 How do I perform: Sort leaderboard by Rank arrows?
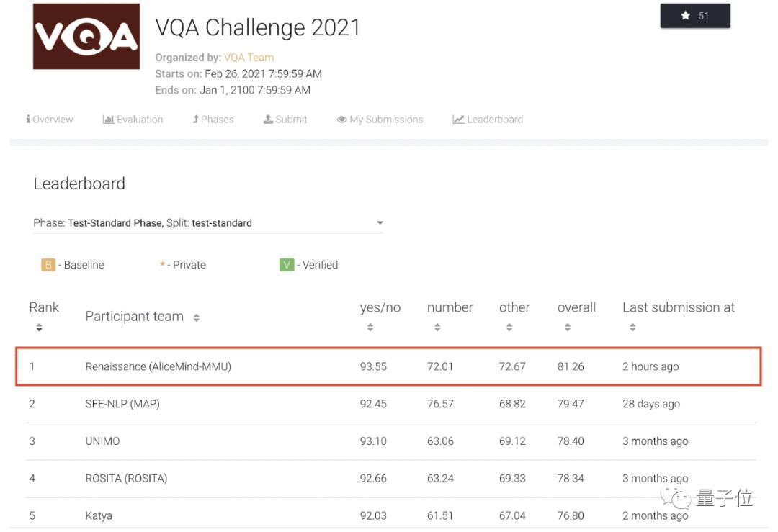(x=40, y=328)
